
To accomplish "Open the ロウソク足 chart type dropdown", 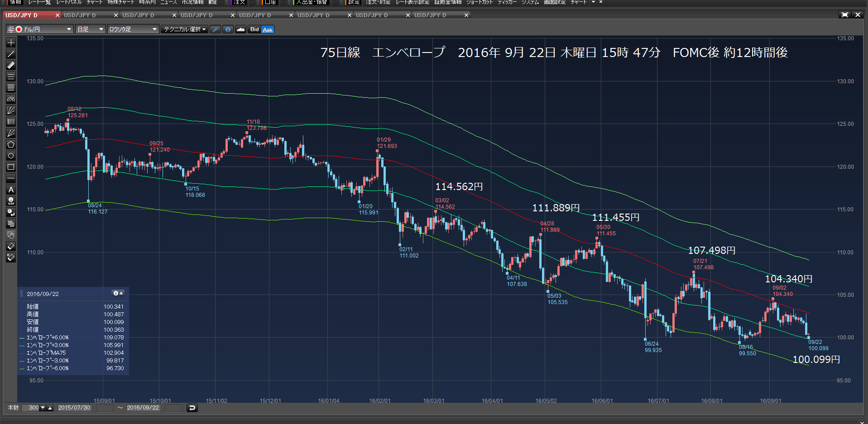I will click(x=133, y=29).
